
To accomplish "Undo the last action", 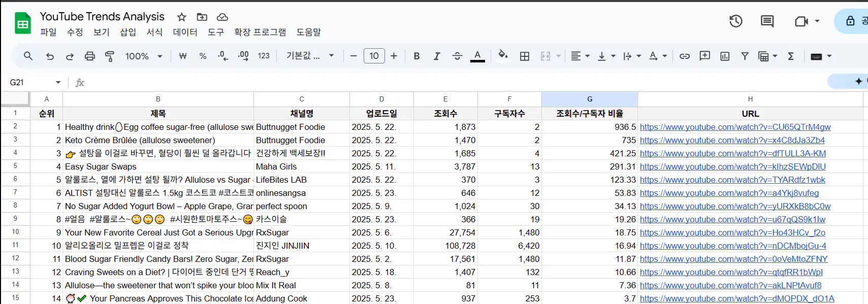I will (x=49, y=56).
